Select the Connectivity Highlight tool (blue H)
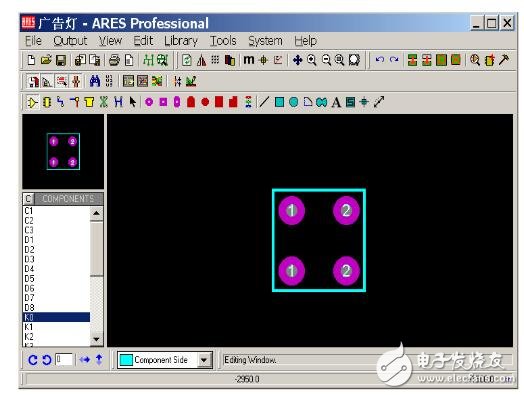This screenshot has width=524, height=395. pos(118,102)
